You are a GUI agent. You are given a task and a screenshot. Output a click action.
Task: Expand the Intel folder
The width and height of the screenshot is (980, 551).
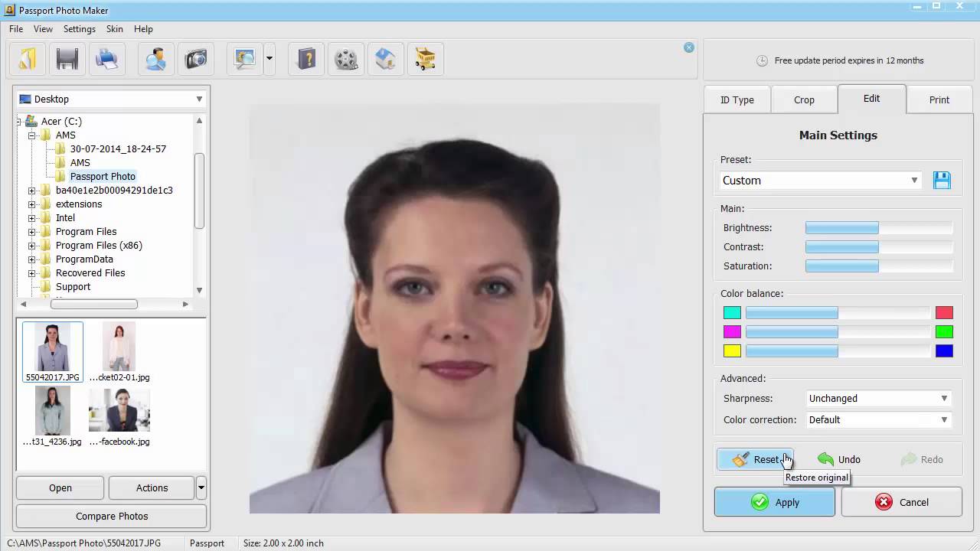(32, 218)
